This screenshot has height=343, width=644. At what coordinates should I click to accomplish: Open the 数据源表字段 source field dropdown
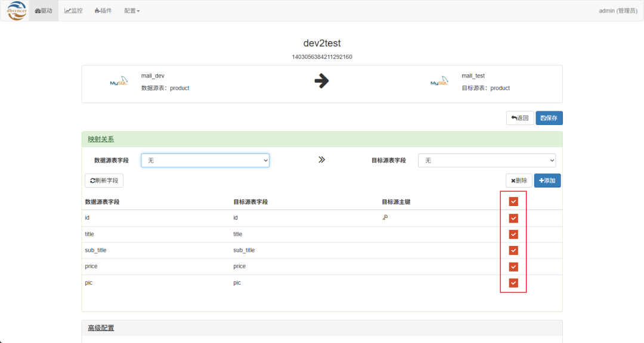click(x=205, y=160)
